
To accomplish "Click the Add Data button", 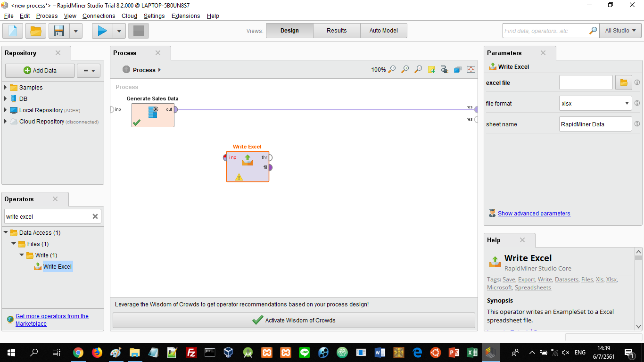I will pyautogui.click(x=40, y=71).
